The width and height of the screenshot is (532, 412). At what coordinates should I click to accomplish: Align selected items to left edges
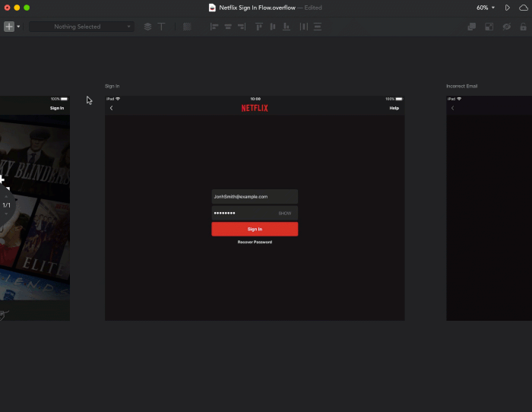214,27
